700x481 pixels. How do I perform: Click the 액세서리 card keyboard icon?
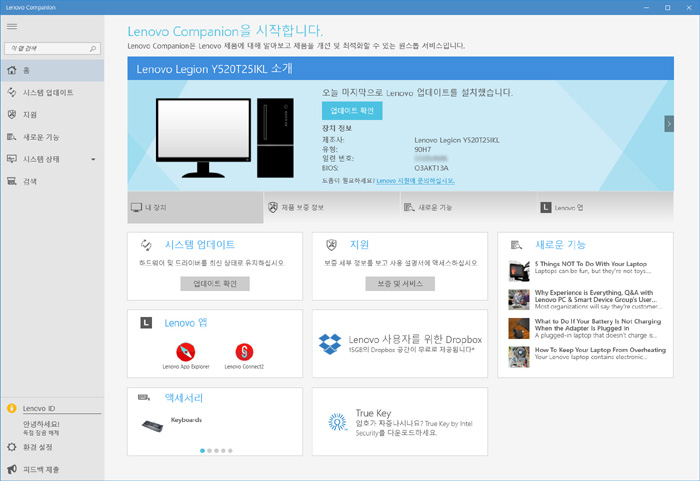pyautogui.click(x=144, y=397)
